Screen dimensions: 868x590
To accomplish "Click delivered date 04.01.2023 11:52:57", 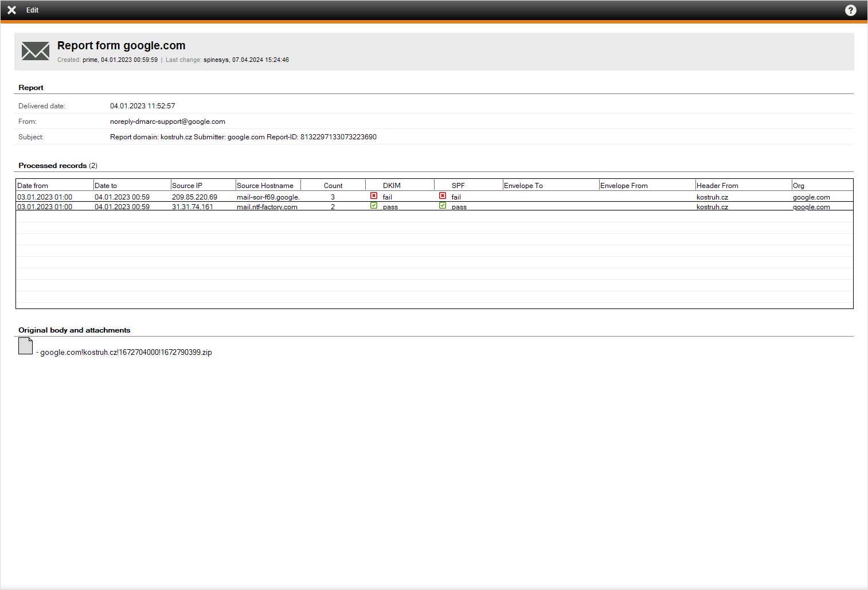I will 143,106.
